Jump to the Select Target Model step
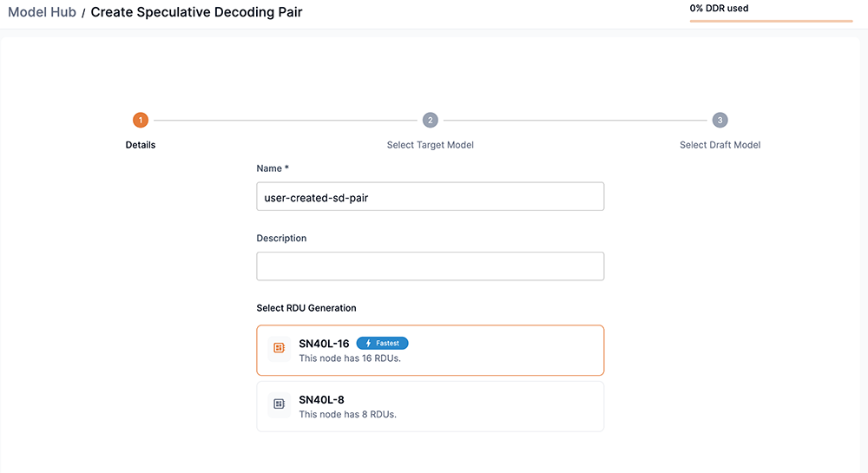Image resolution: width=868 pixels, height=473 pixels. point(431,145)
